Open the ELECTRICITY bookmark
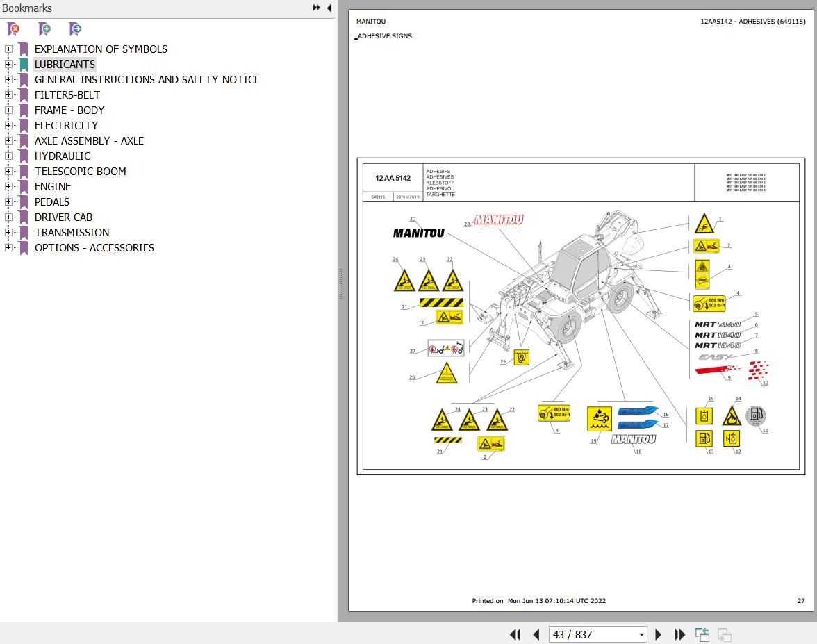Screen dimensions: 817x644 click(66, 126)
